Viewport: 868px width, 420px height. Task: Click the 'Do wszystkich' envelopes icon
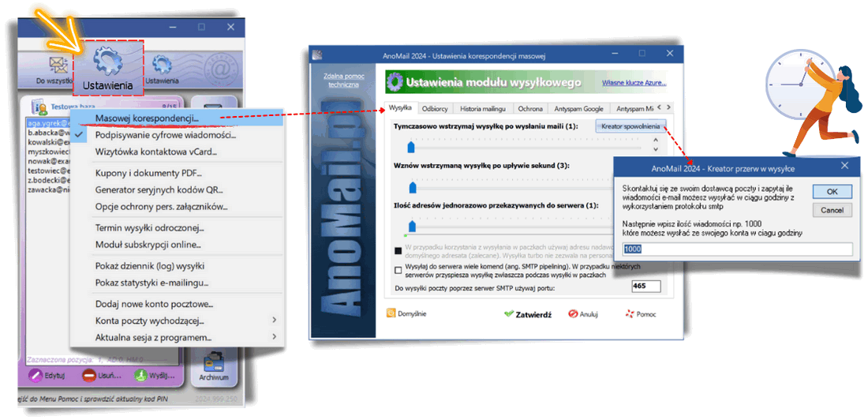[x=57, y=66]
